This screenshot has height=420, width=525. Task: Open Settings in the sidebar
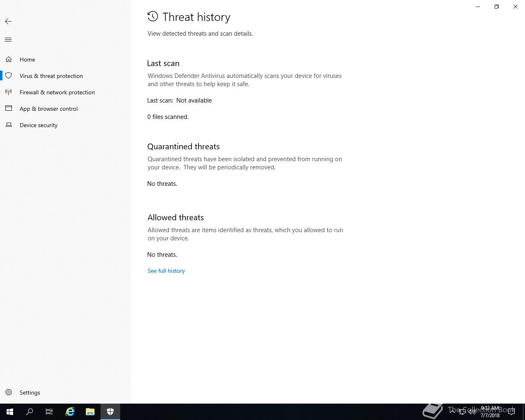pos(30,393)
